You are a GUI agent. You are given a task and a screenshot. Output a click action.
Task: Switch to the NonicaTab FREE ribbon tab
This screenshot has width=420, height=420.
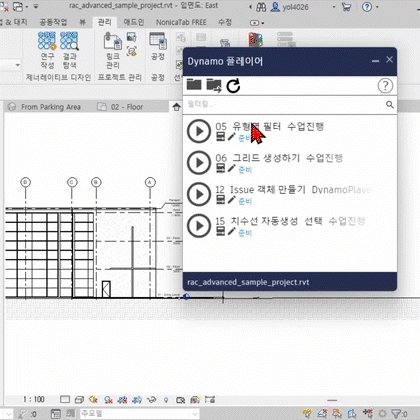point(181,22)
